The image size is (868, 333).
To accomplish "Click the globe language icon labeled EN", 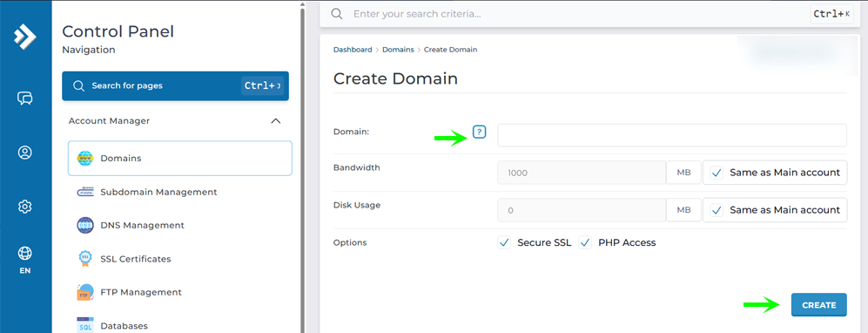I will pos(25,253).
